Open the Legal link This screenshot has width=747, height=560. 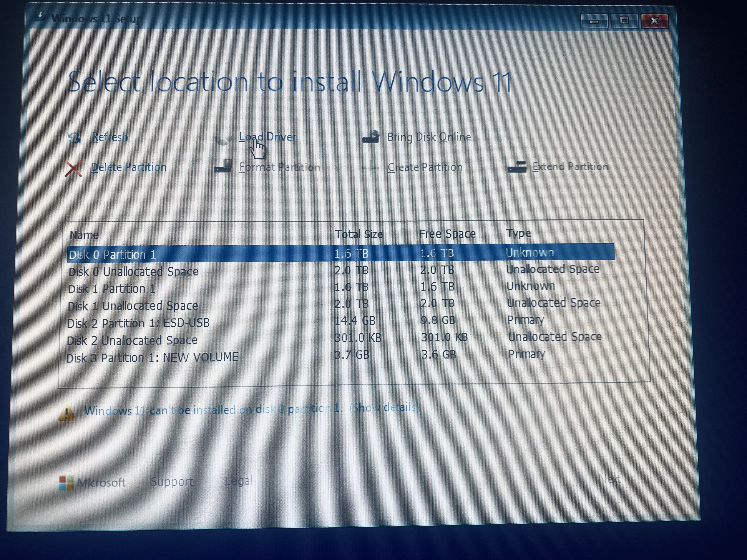(x=239, y=481)
